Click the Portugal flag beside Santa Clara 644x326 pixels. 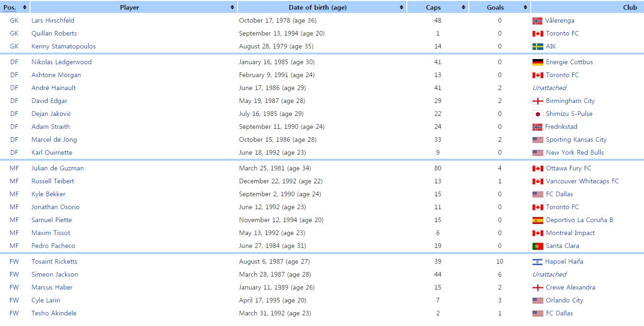[538, 246]
